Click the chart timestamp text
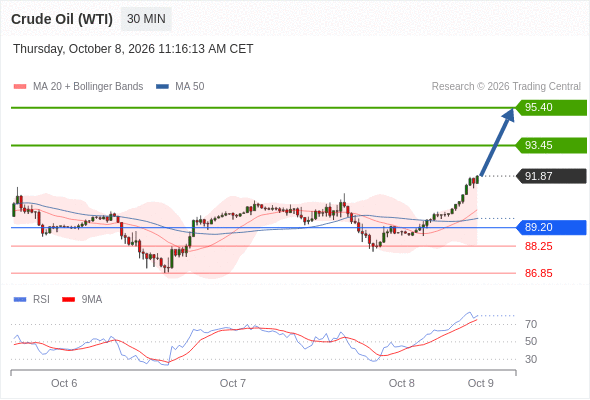The height and width of the screenshot is (400, 590). (133, 49)
